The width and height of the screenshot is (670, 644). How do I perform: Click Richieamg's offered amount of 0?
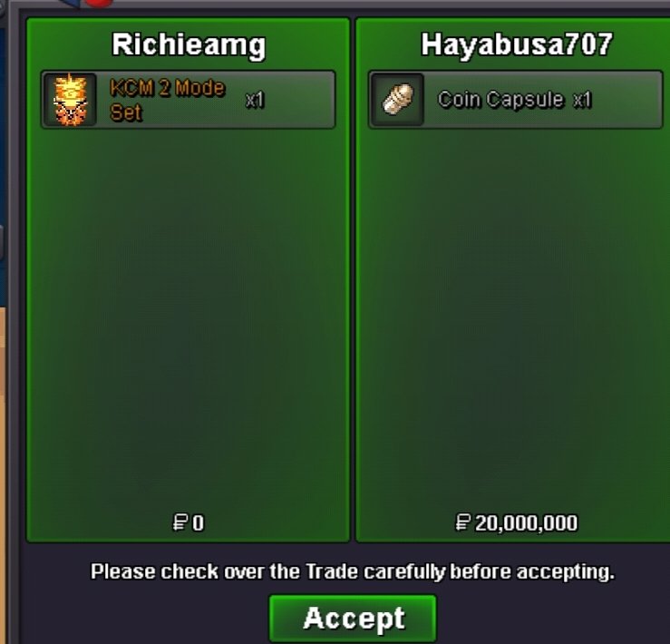coord(198,522)
